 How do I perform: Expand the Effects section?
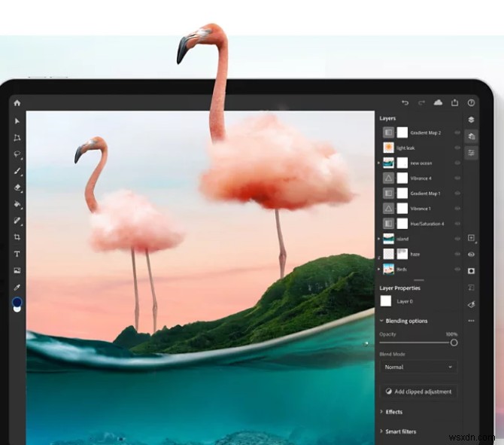click(381, 412)
